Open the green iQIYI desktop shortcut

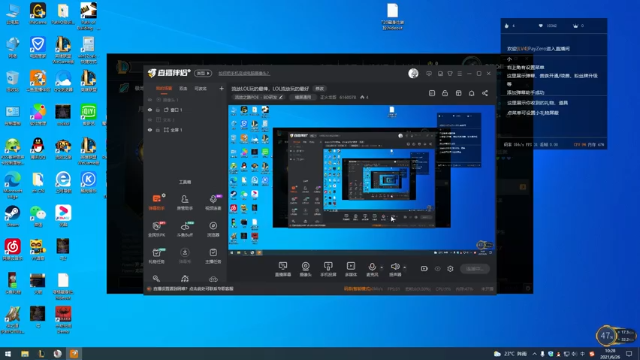pyautogui.click(x=88, y=115)
